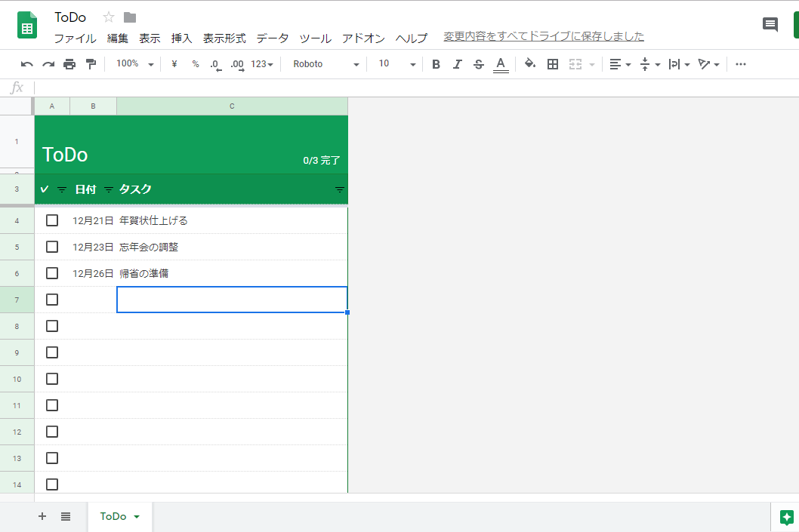Check the 忘年会の調整 task checkbox
Image resolution: width=799 pixels, height=532 pixels.
(52, 247)
